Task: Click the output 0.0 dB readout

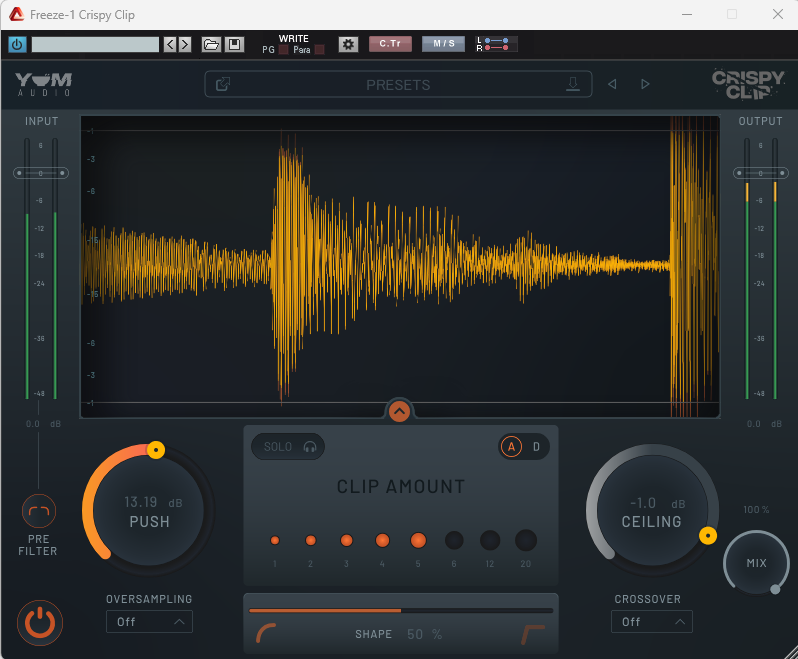Action: [x=764, y=424]
